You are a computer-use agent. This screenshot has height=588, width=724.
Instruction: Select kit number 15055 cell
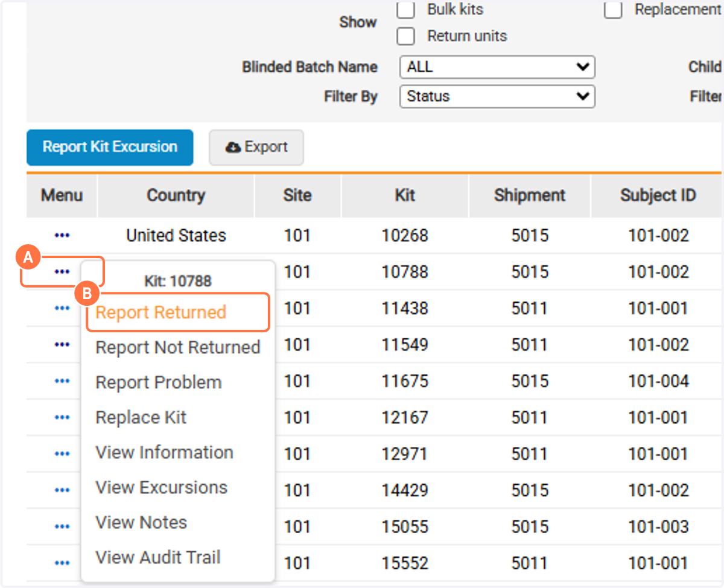[405, 526]
